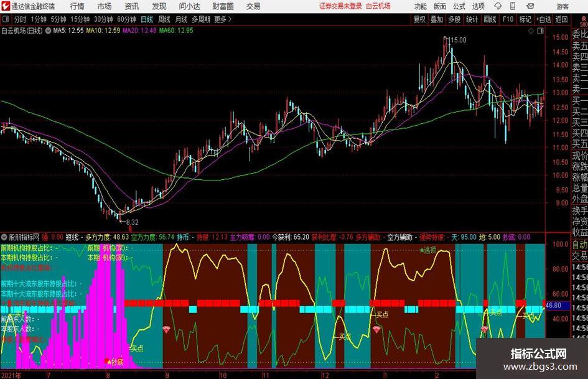Click the MA20: 12.48 value
The width and height of the screenshot is (588, 379).
(139, 30)
